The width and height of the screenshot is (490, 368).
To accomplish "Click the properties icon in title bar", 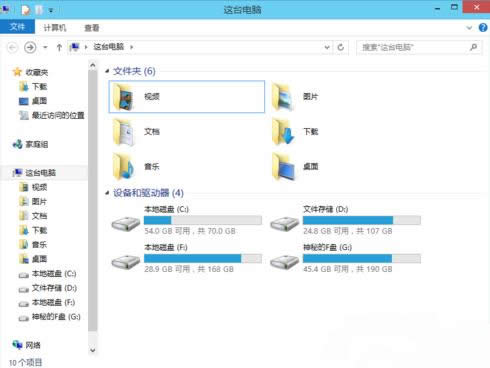I will tap(25, 10).
